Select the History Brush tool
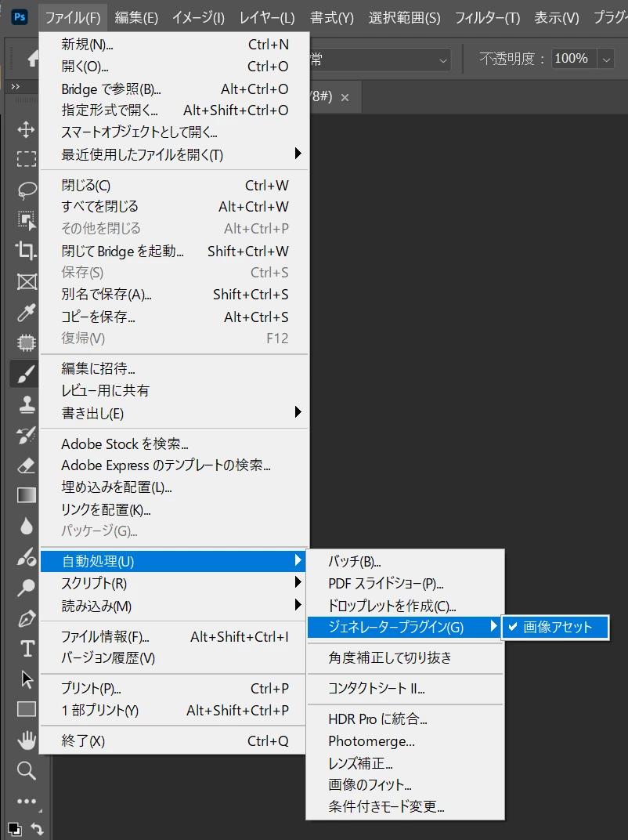Viewport: 628px width, 840px height. (x=26, y=434)
